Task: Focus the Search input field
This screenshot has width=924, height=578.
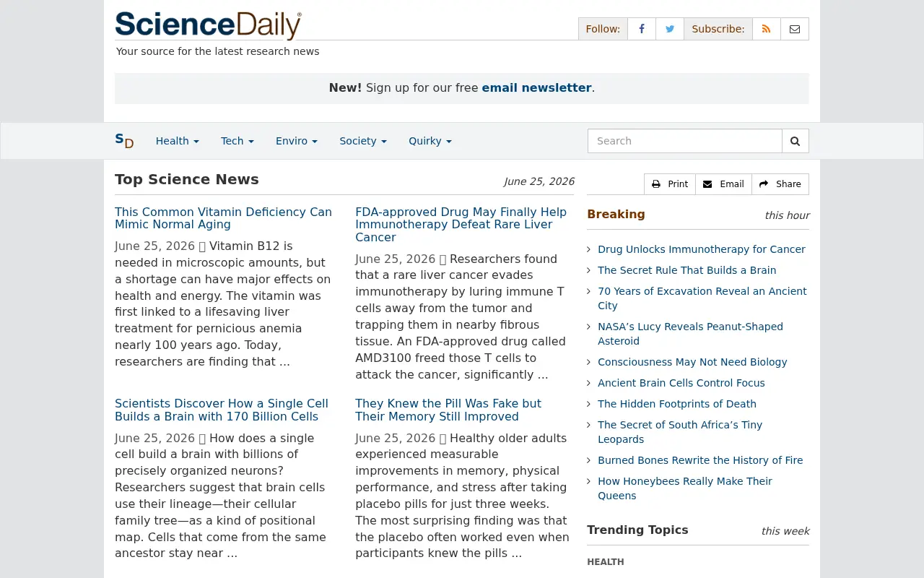Action: click(x=685, y=141)
